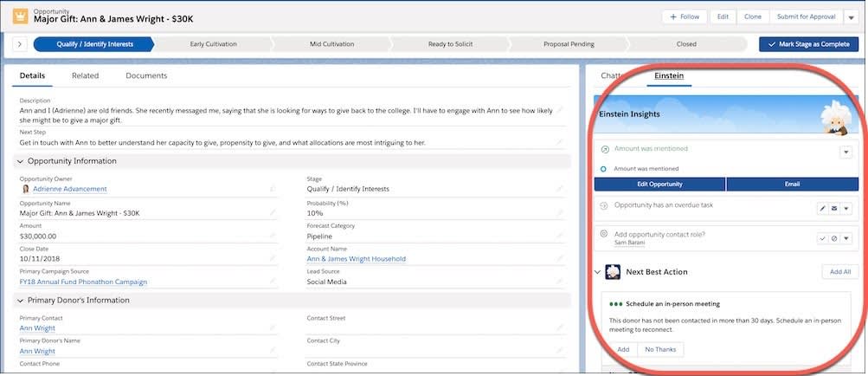This screenshot has height=376, width=868.
Task: Select the Einstein tab
Action: click(669, 76)
